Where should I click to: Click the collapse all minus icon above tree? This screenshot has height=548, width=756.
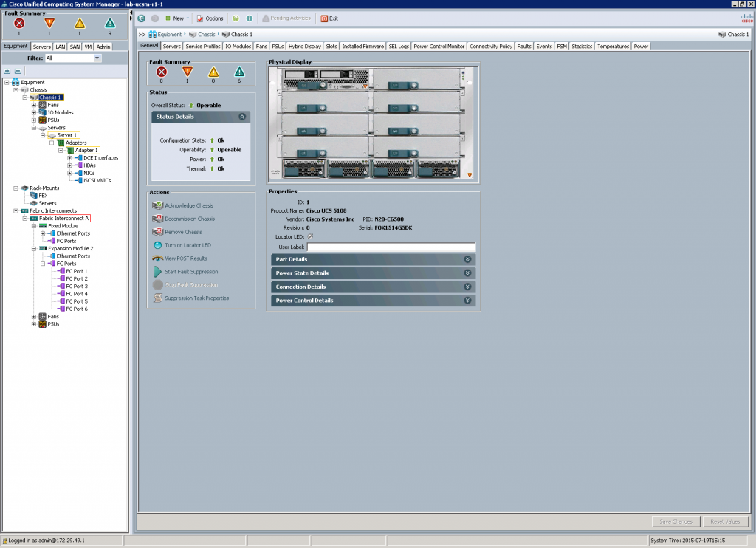tap(18, 70)
